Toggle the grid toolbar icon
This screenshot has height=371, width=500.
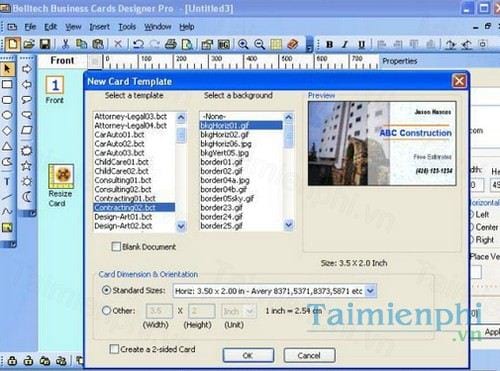[276, 44]
